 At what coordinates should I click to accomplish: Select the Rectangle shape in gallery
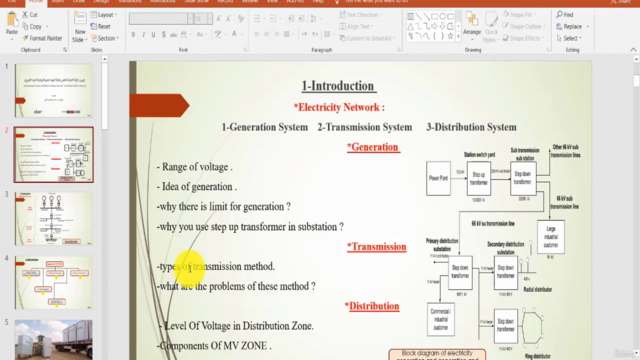434,17
